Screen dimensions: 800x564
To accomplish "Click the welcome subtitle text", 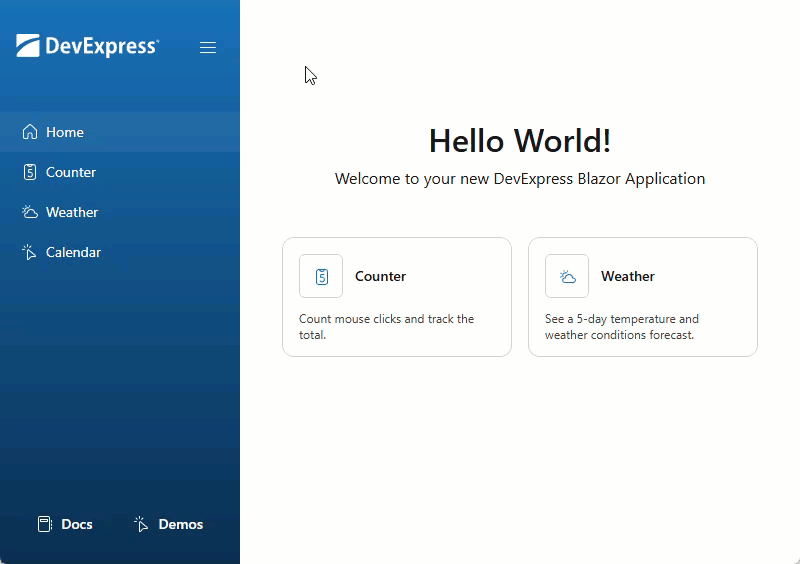I will tap(520, 179).
